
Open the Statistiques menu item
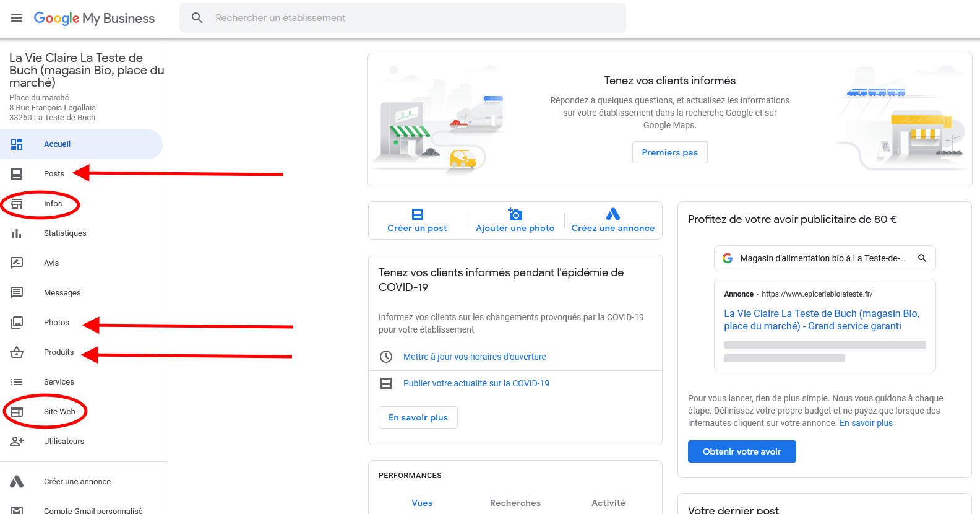[x=81, y=233]
